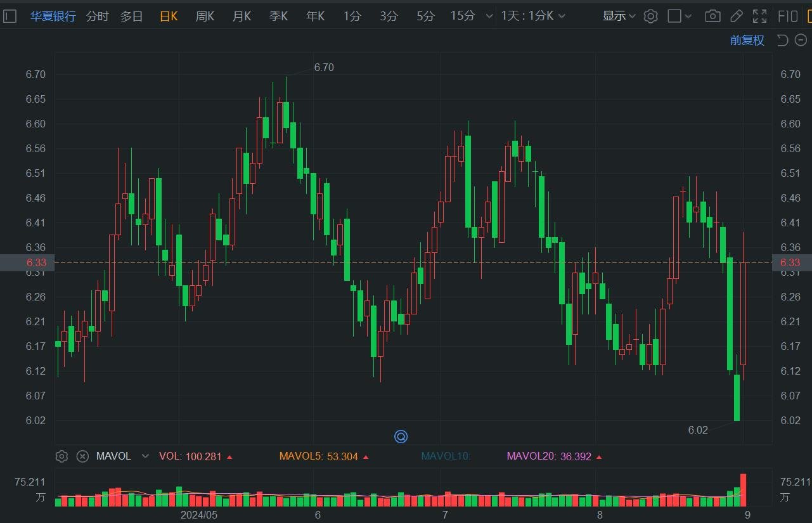This screenshot has height=523, width=812.
Task: Click the 前复权 adjustment link
Action: [747, 41]
